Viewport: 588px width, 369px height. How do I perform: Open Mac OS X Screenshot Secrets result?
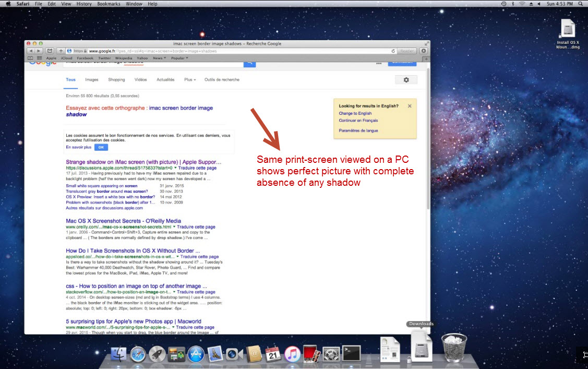123,221
